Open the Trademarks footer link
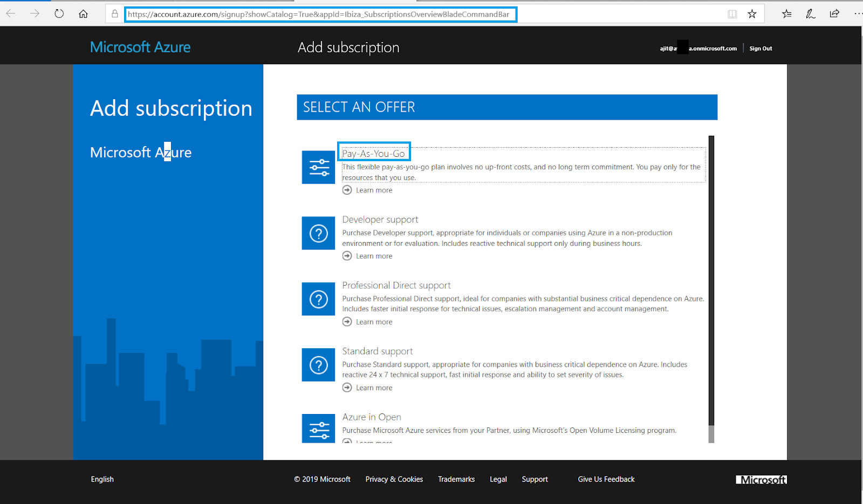 click(456, 479)
